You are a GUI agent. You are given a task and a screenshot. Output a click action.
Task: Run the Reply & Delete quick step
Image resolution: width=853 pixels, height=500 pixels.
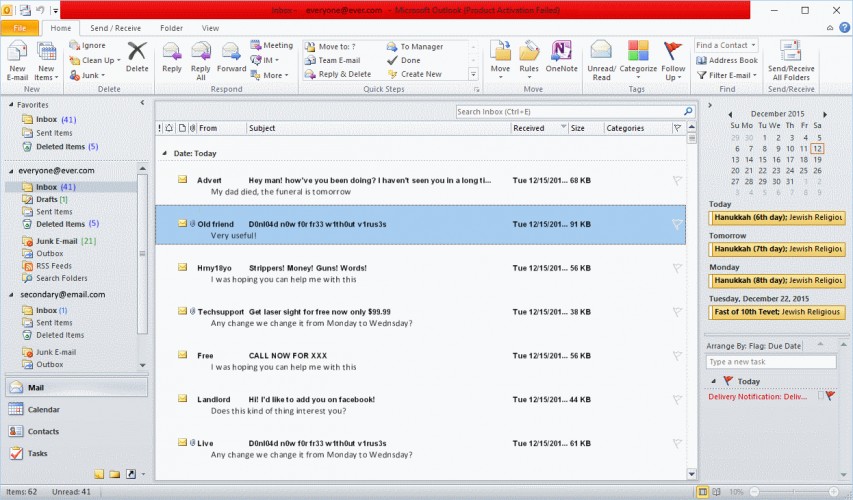pyautogui.click(x=338, y=74)
